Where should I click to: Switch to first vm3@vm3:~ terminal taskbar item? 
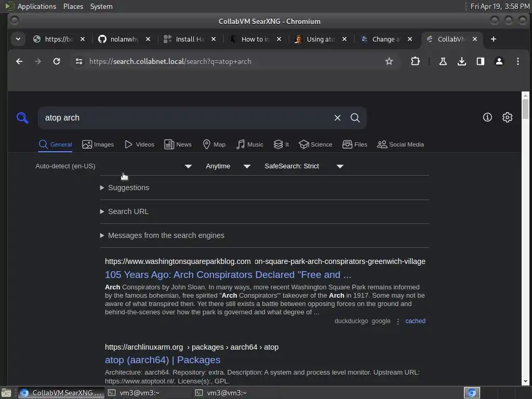coord(148,393)
